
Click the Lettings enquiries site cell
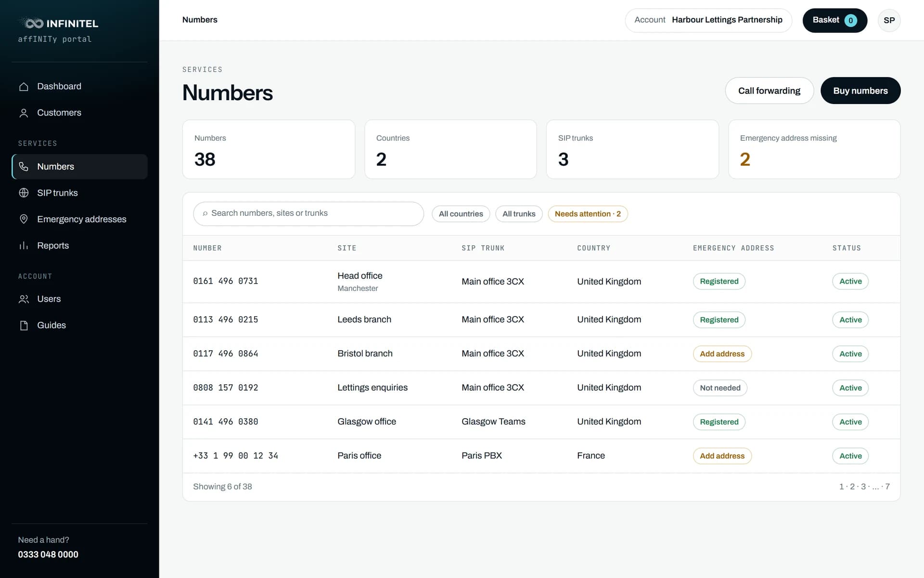[372, 388]
